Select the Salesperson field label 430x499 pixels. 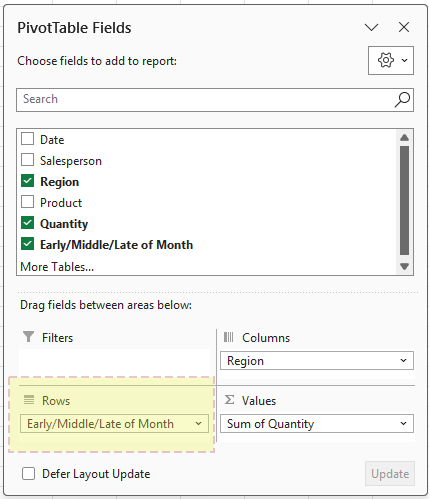[x=71, y=161]
